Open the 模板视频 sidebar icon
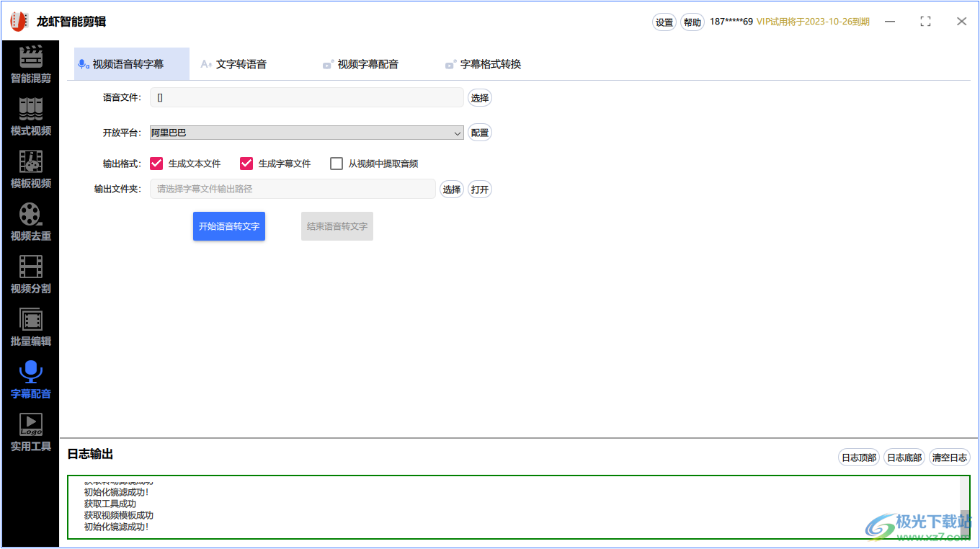This screenshot has width=980, height=549. point(30,162)
